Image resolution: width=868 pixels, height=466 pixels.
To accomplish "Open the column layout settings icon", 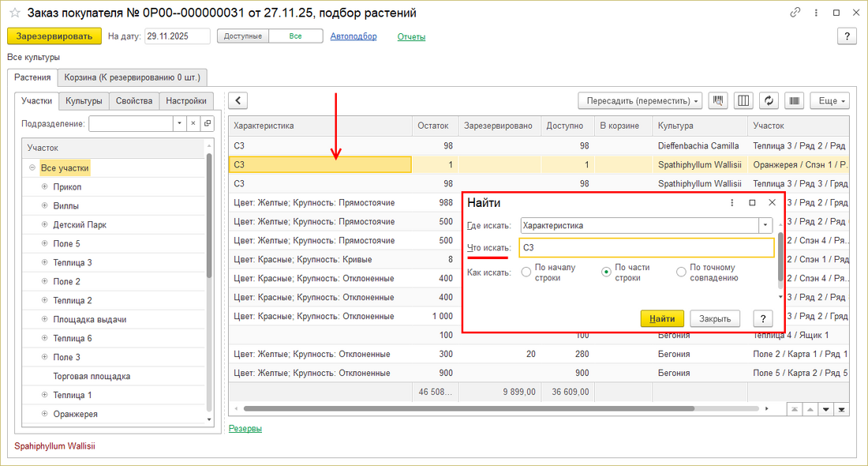I will coord(743,101).
